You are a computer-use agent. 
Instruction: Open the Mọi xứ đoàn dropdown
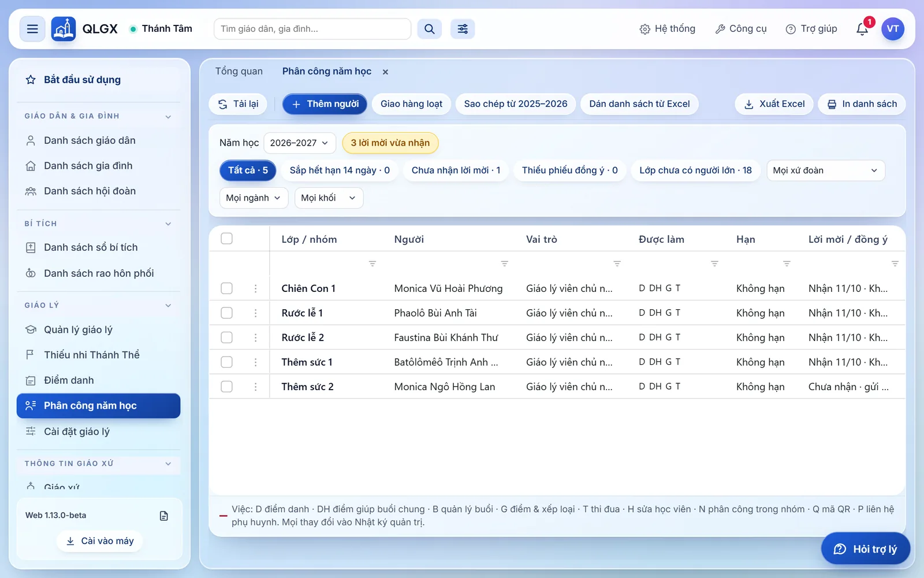[826, 171]
